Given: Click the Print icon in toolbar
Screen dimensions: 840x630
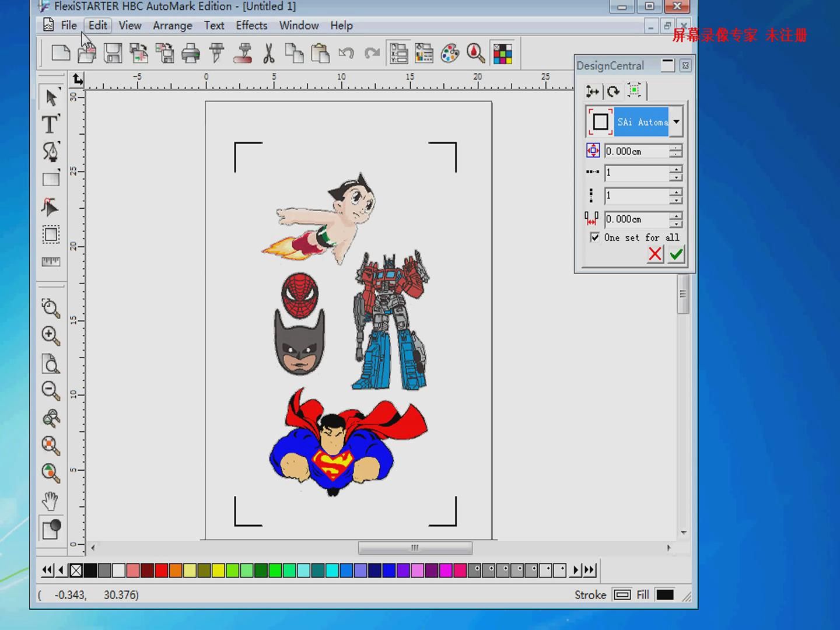Looking at the screenshot, I should tap(190, 53).
